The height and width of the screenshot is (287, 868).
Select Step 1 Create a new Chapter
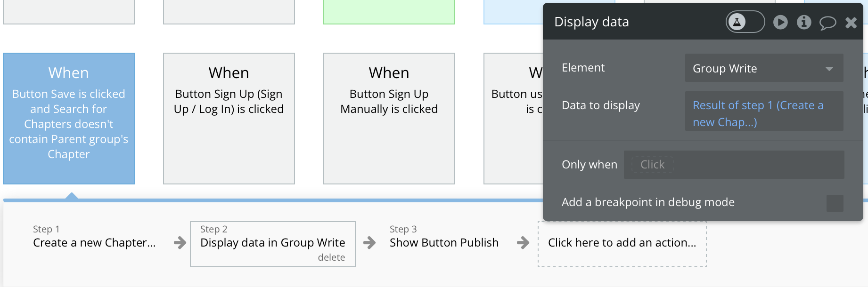point(94,237)
